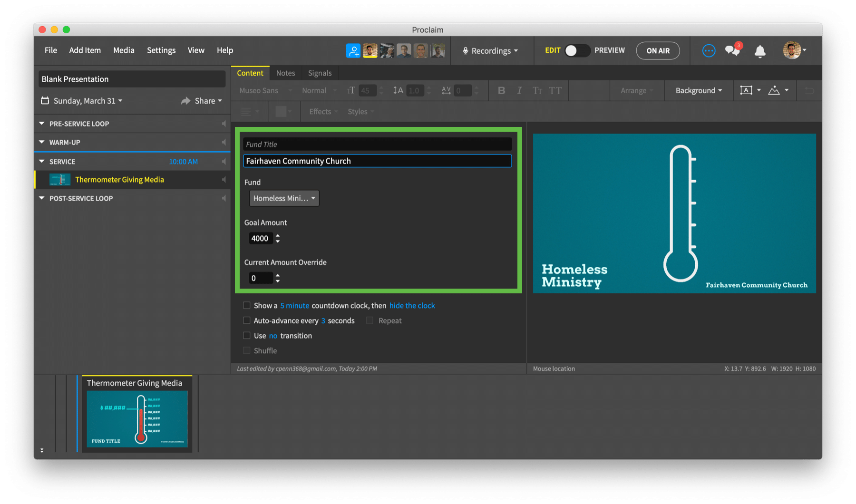The image size is (856, 504).
Task: Check the Shuffle checkbox
Action: (x=246, y=350)
